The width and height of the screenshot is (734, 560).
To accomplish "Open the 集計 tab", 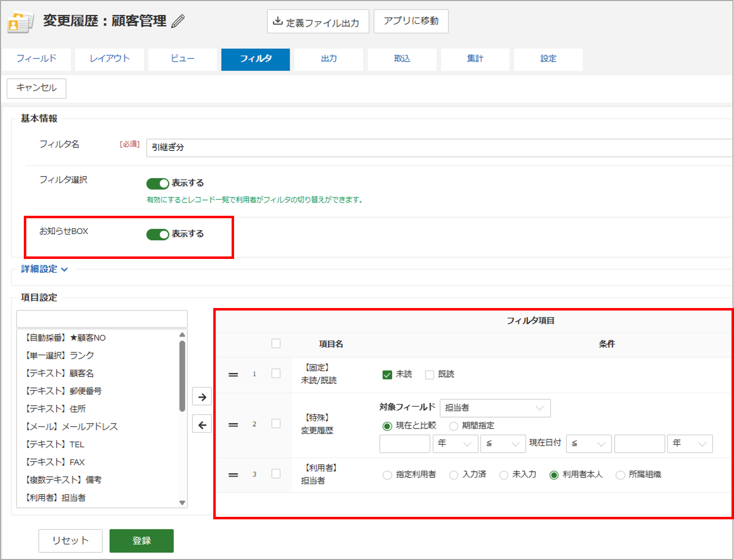I will click(x=475, y=59).
